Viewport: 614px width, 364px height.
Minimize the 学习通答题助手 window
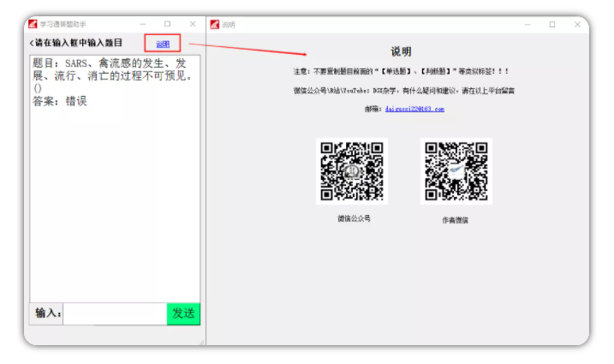pos(142,24)
